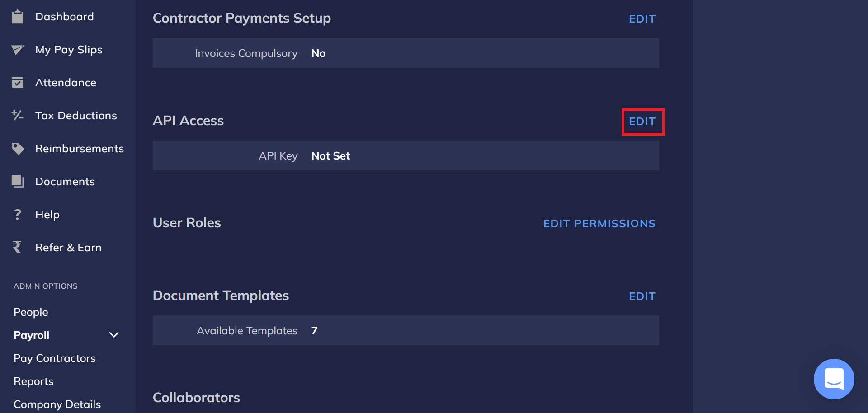Click the Dashboard clipboard icon
The width and height of the screenshot is (868, 413).
[x=18, y=17]
